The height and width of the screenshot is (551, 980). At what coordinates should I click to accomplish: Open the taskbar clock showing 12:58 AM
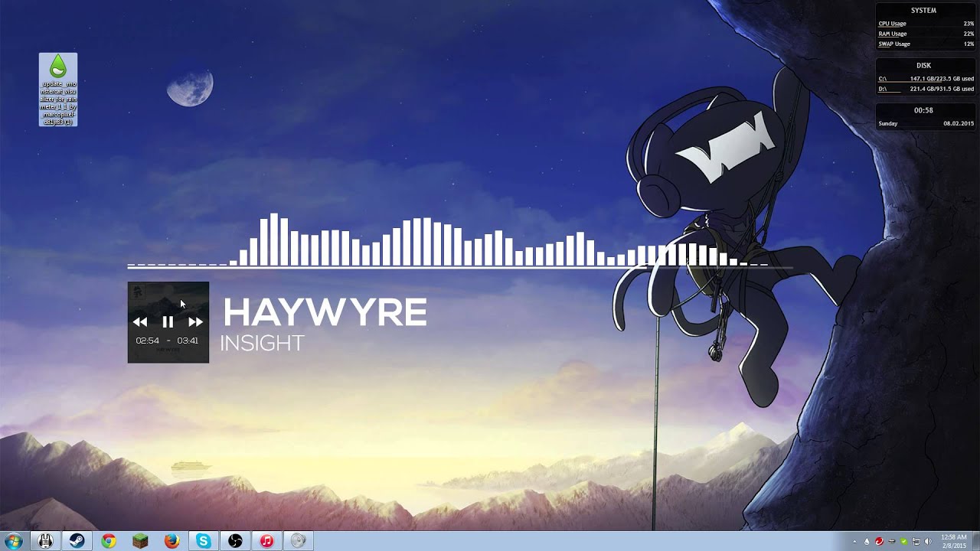954,542
